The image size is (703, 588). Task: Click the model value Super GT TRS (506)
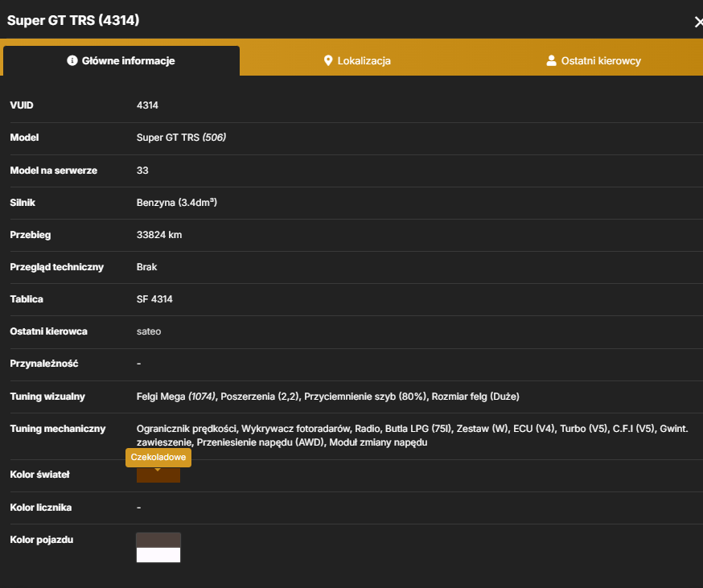tap(181, 138)
